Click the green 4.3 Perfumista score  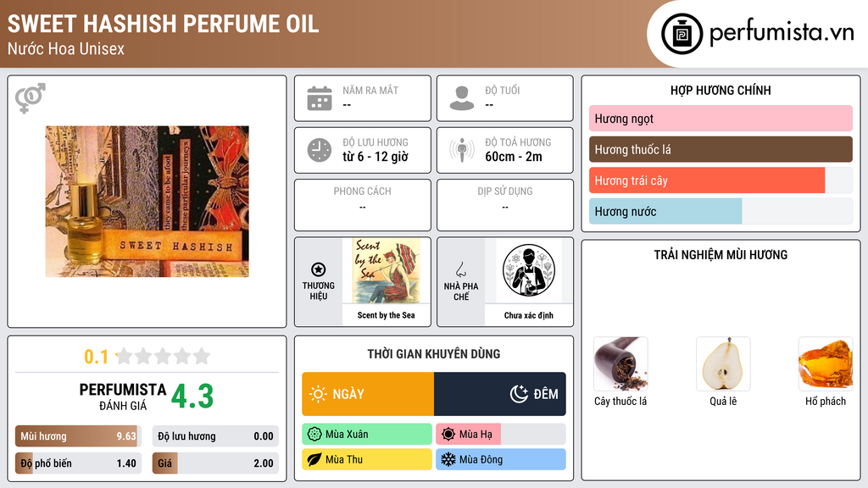(192, 396)
